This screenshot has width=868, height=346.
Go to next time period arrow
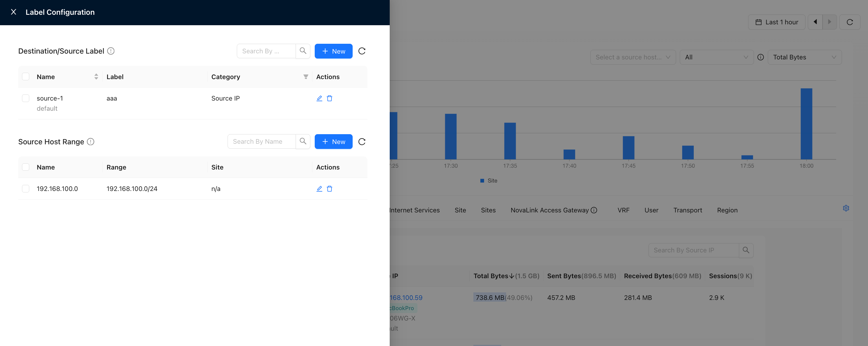[829, 22]
